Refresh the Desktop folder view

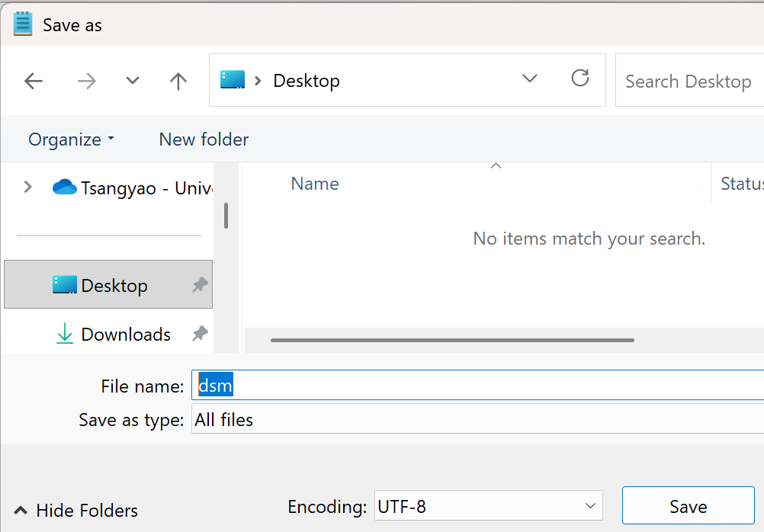580,79
